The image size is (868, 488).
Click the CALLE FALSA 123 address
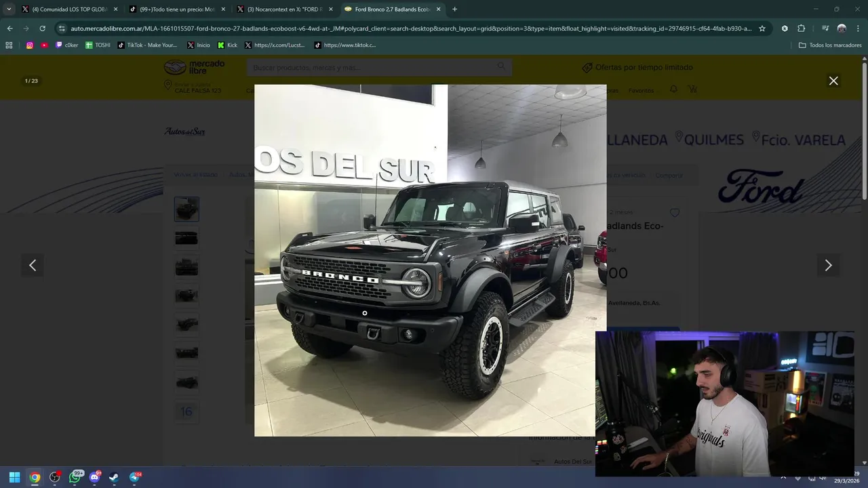(197, 91)
